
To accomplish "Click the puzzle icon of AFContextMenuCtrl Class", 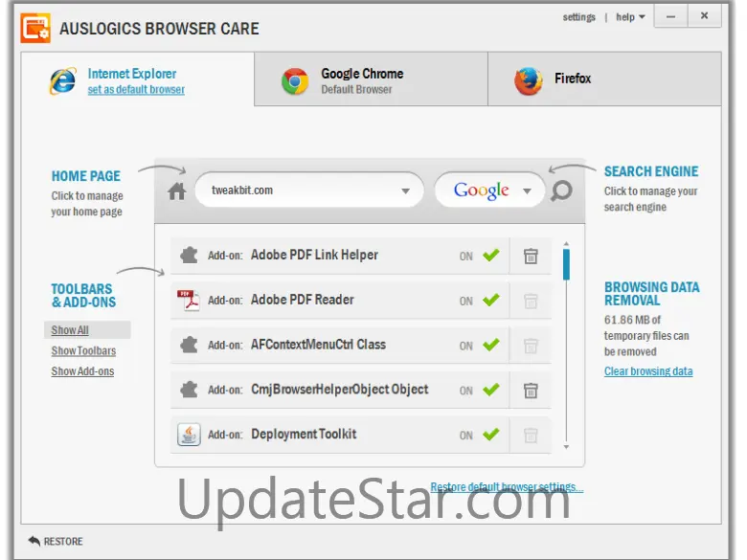I will click(189, 345).
